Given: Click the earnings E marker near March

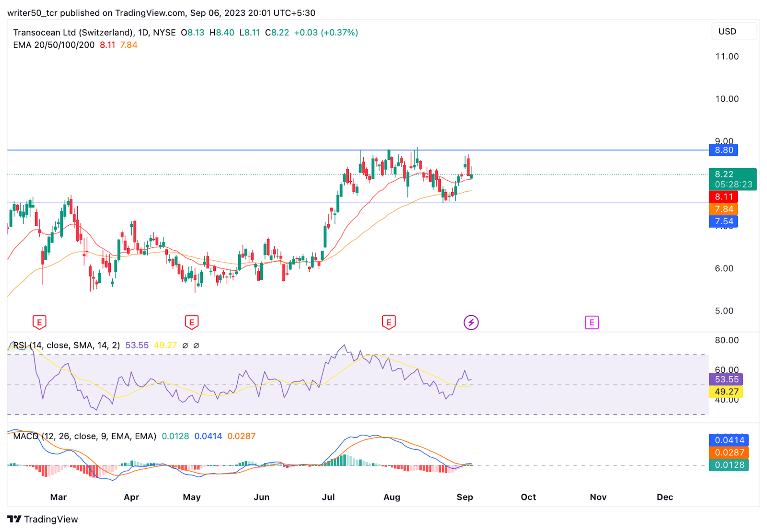Looking at the screenshot, I should pyautogui.click(x=39, y=323).
